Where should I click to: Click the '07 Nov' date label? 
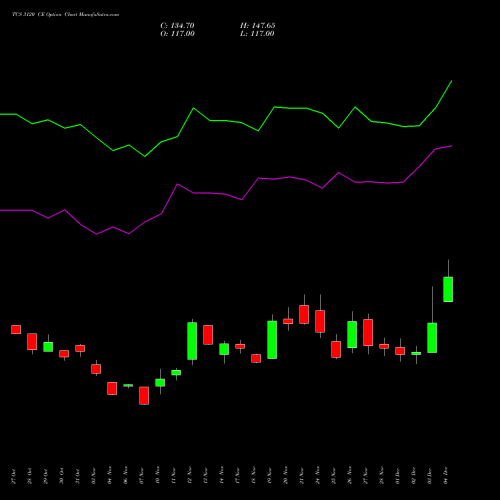(x=142, y=476)
